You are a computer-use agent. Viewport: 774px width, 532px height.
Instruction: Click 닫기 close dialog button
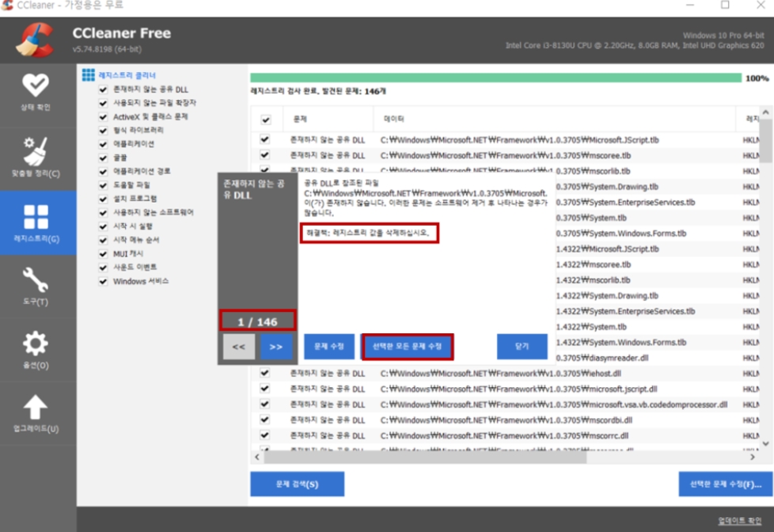(x=522, y=346)
